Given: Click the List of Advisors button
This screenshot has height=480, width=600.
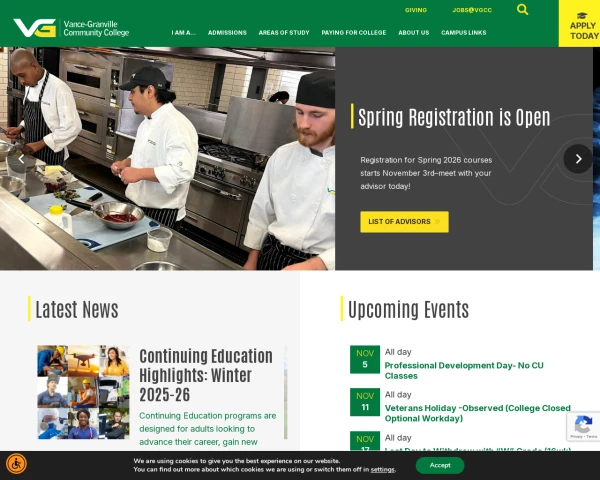Looking at the screenshot, I should coord(404,222).
